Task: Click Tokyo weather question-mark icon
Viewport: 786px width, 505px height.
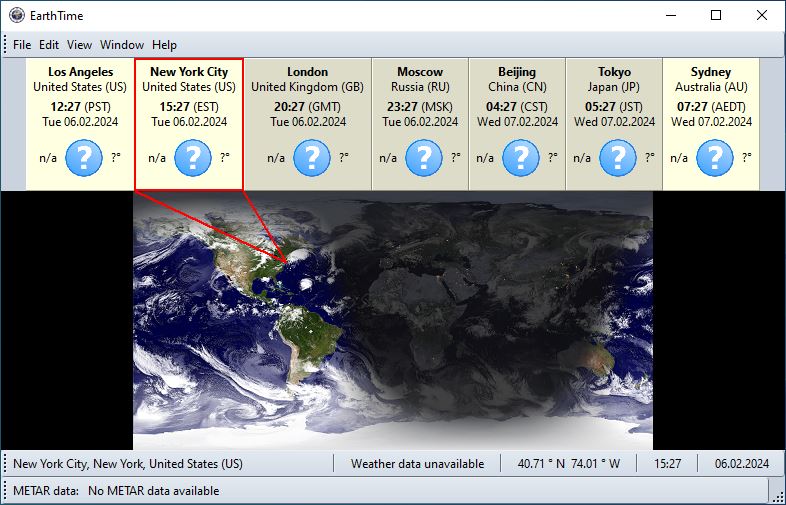Action: pyautogui.click(x=618, y=158)
